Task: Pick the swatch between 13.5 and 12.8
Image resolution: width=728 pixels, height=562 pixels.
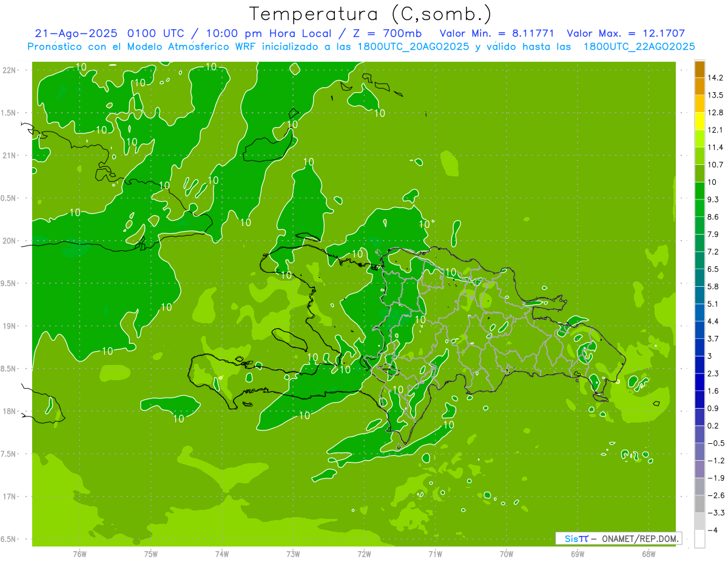Action: 699,104
